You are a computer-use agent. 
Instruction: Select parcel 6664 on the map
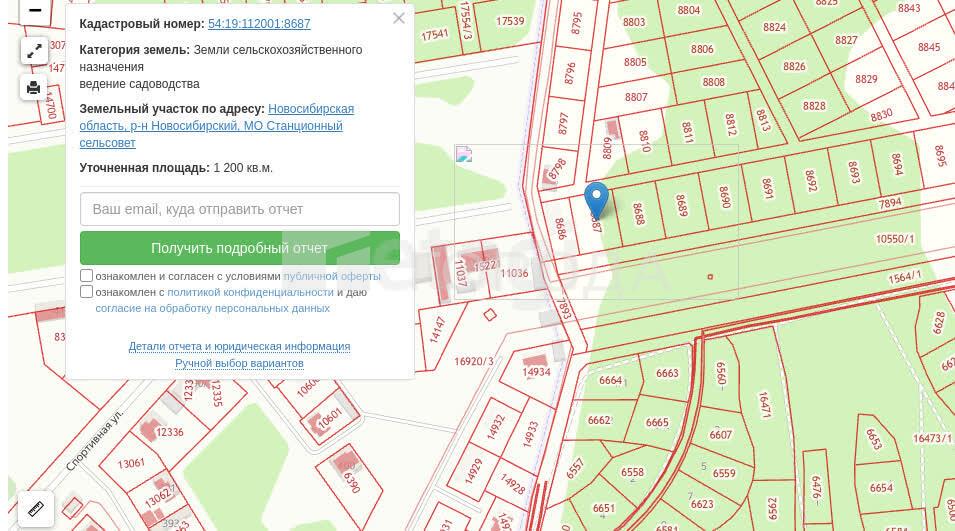(610, 381)
